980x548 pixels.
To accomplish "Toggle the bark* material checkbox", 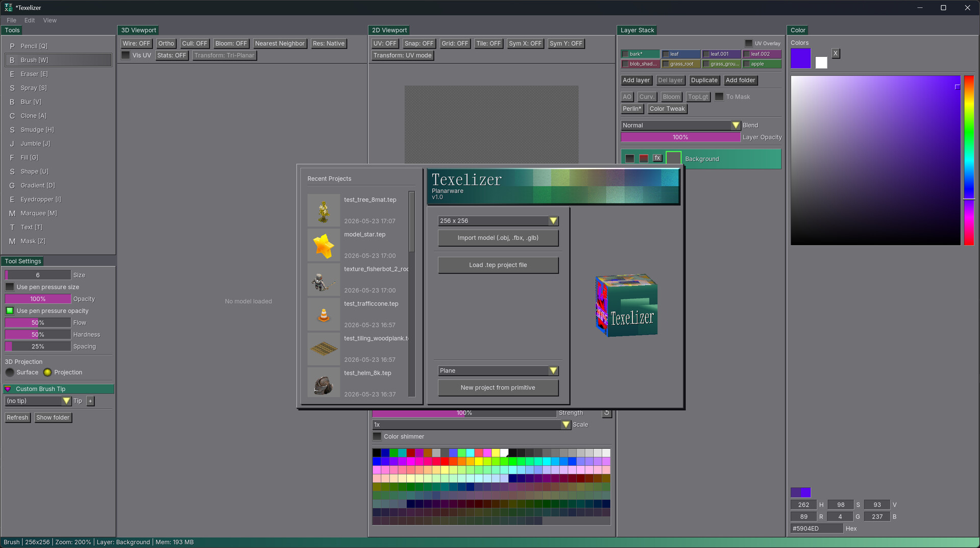I will 625,54.
